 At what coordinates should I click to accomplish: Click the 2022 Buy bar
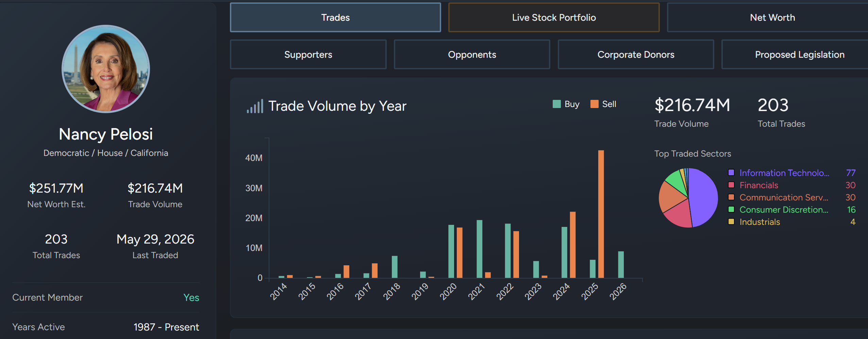pyautogui.click(x=507, y=251)
